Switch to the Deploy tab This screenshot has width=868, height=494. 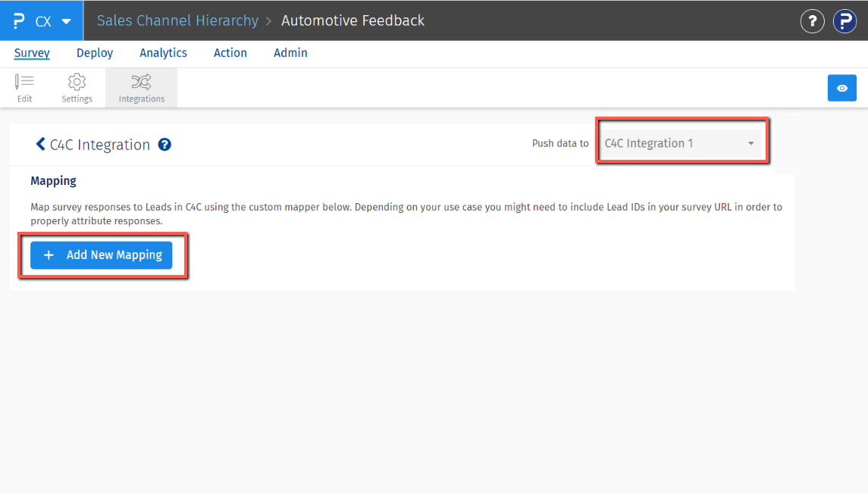point(95,53)
